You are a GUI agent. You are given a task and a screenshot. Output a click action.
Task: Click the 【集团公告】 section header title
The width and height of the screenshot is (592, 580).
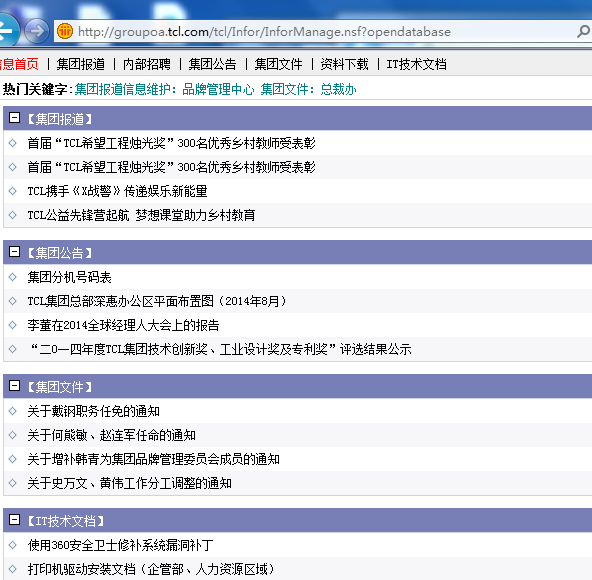[x=60, y=253]
